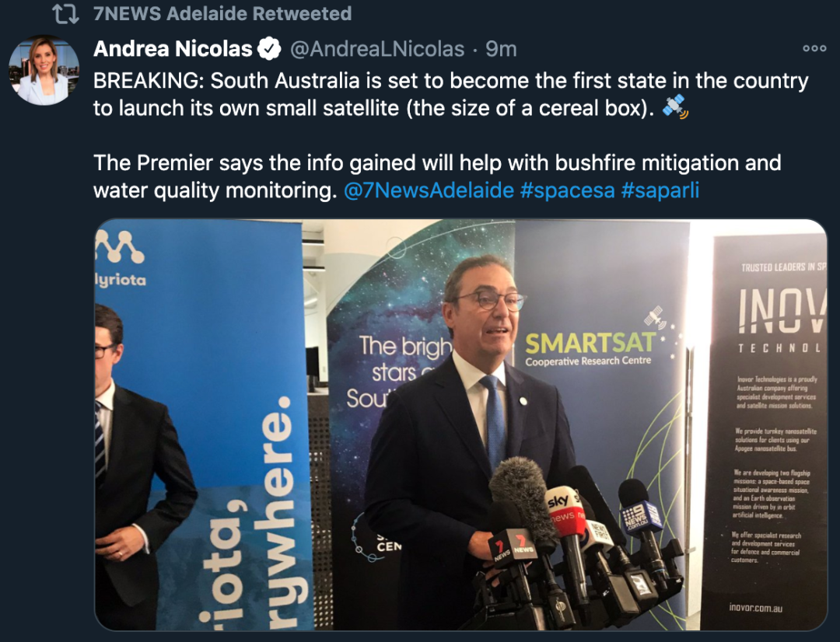Expand the three-dot more options menu

click(814, 48)
